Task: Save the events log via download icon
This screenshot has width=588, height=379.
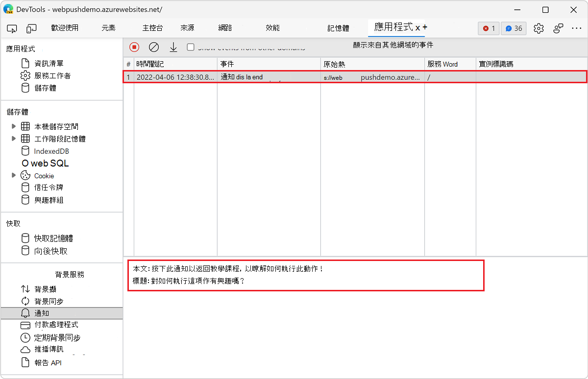Action: (173, 47)
